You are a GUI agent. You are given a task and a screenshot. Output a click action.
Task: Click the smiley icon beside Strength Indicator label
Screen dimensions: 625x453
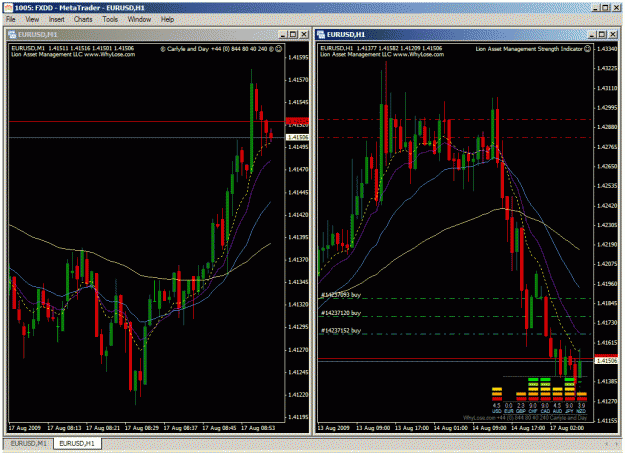click(x=588, y=49)
